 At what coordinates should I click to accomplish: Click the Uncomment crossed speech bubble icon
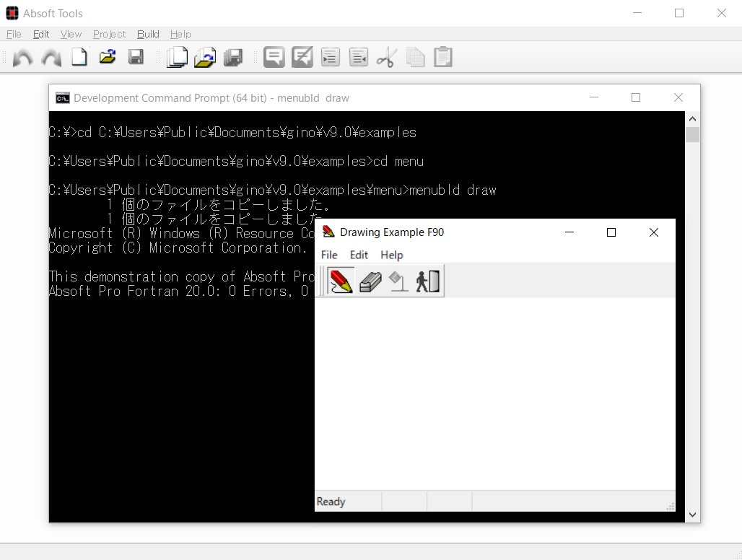(x=302, y=57)
